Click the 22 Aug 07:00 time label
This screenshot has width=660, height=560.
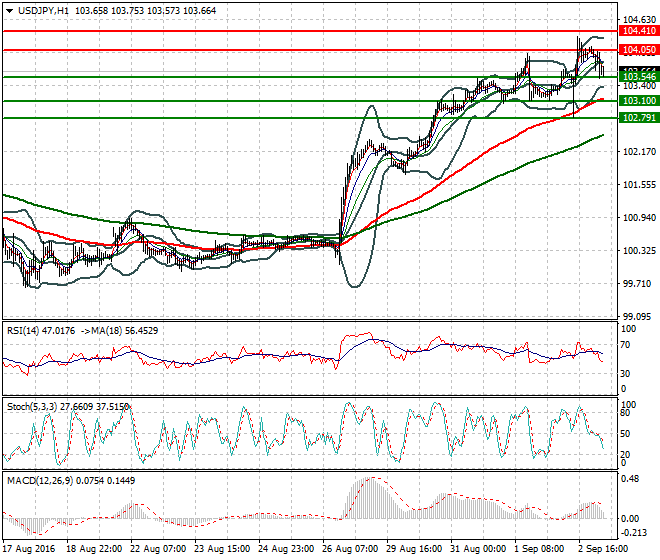[158, 549]
